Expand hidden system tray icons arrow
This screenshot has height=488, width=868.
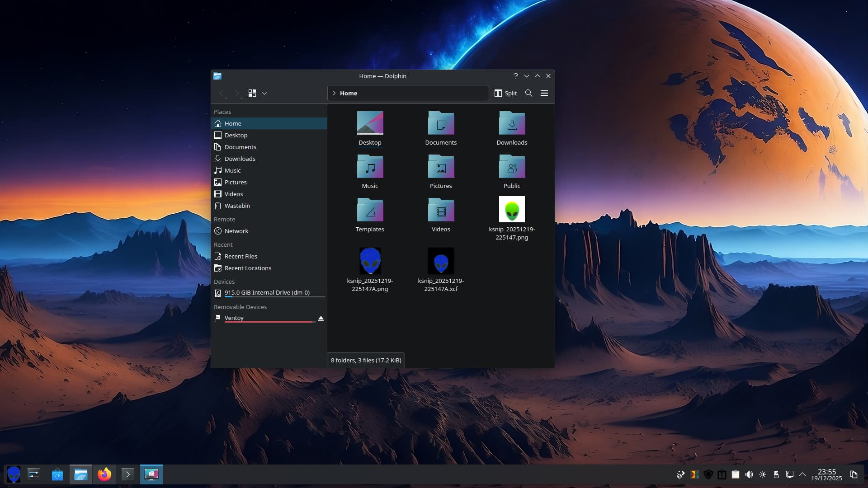[x=802, y=474]
